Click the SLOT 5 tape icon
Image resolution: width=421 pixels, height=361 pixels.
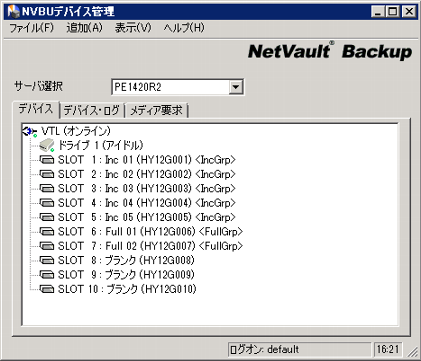coord(47,217)
